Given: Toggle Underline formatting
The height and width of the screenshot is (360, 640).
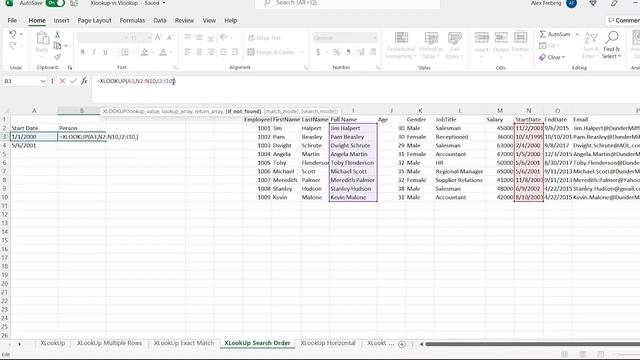Looking at the screenshot, I should tap(105, 52).
